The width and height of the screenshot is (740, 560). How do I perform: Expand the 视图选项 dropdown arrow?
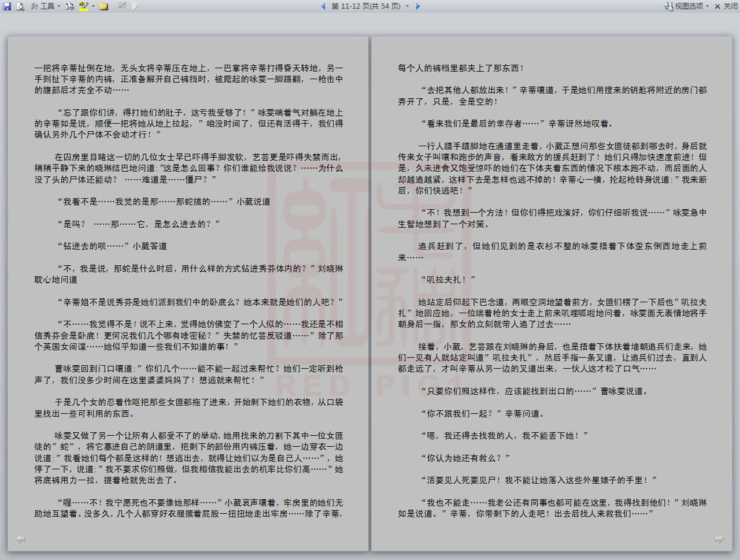click(x=707, y=6)
